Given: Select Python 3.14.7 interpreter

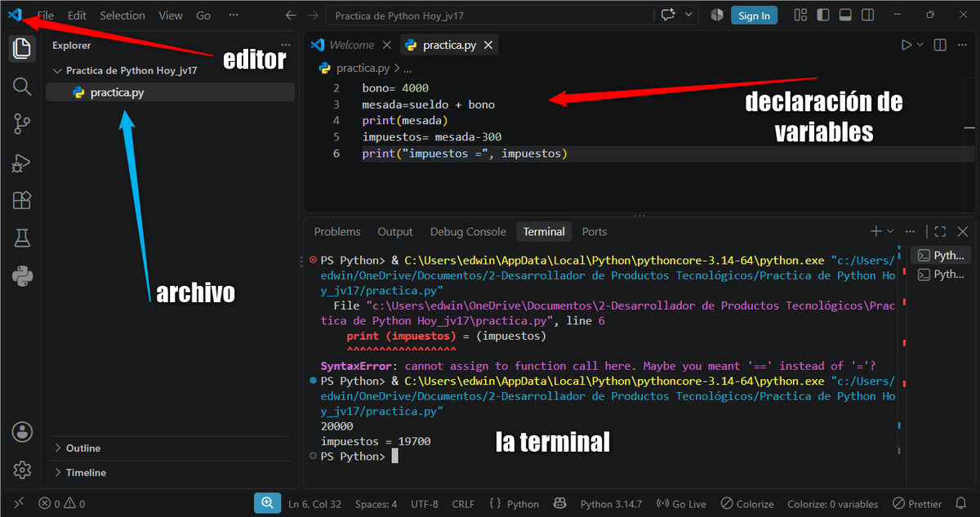Looking at the screenshot, I should point(612,504).
